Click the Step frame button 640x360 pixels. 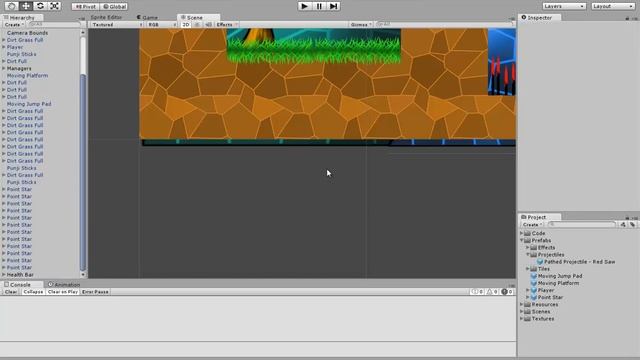(333, 6)
